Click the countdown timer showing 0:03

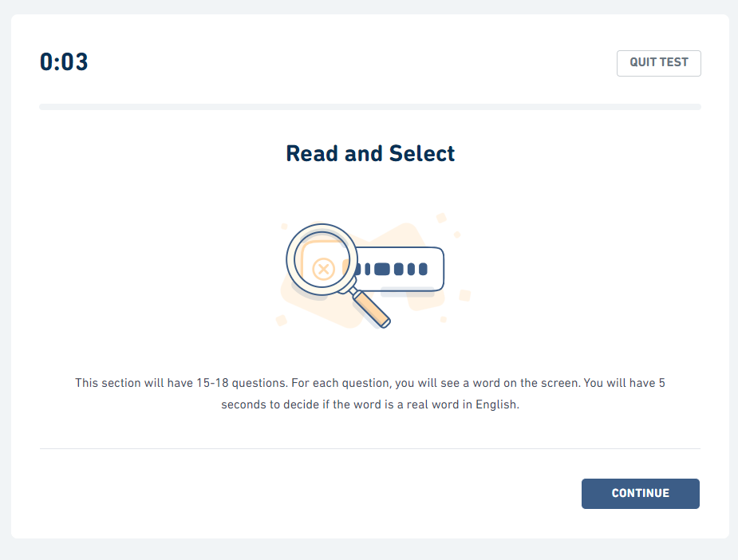64,62
